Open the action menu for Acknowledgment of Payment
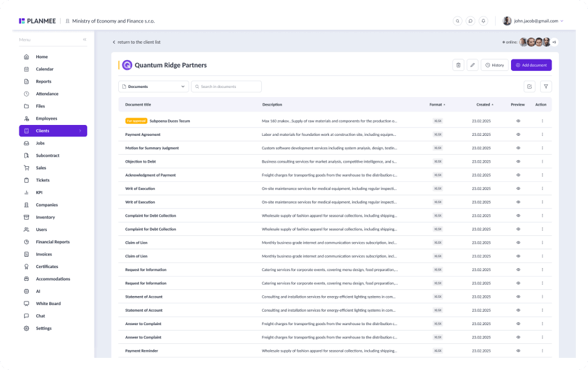 (543, 175)
